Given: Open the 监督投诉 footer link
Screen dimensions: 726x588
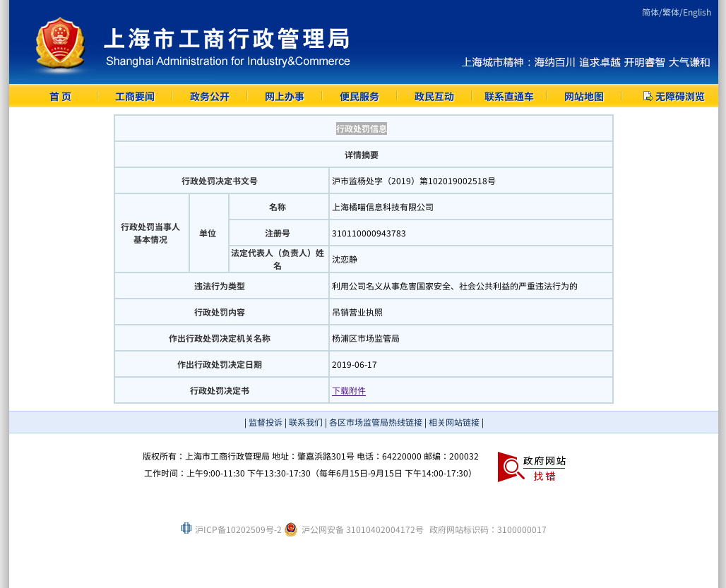Looking at the screenshot, I should tap(265, 422).
